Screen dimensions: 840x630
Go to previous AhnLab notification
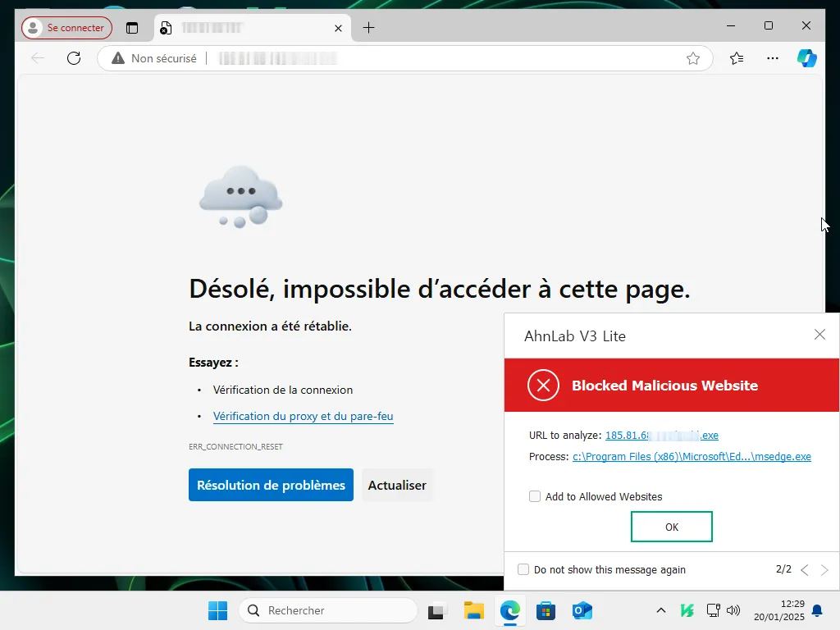(x=804, y=570)
